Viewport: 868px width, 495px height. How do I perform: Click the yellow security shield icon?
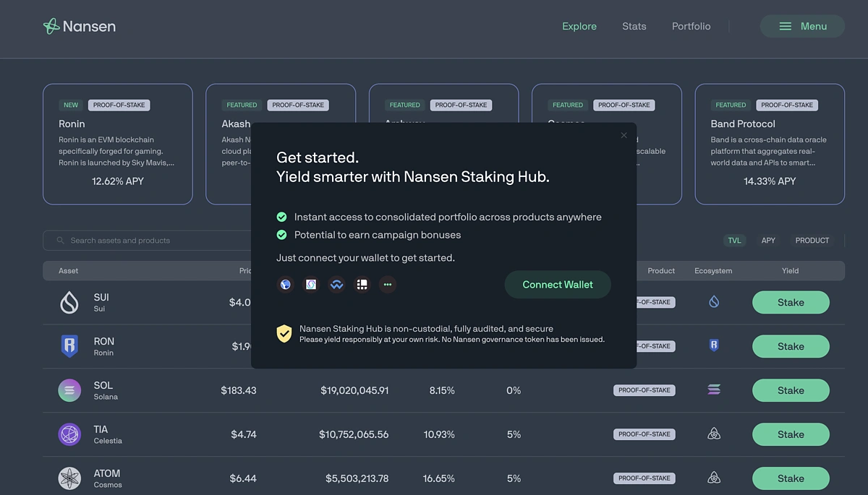[x=284, y=333]
